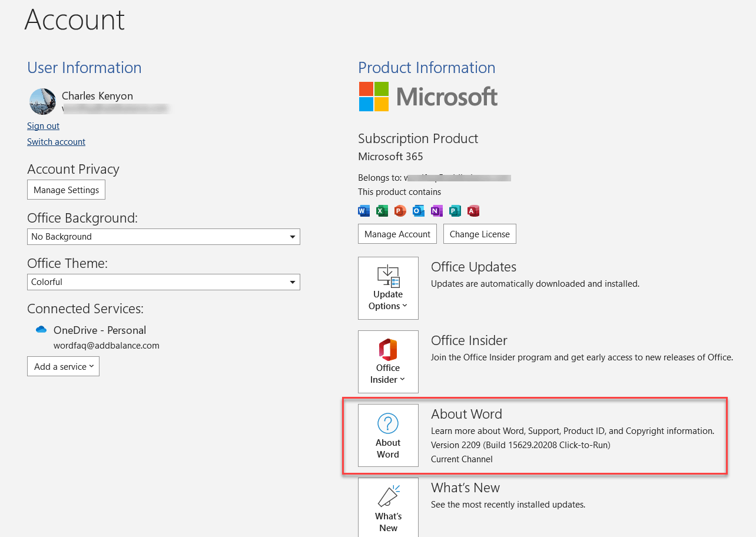
Task: Open the Office Insider menu button
Action: click(x=388, y=362)
